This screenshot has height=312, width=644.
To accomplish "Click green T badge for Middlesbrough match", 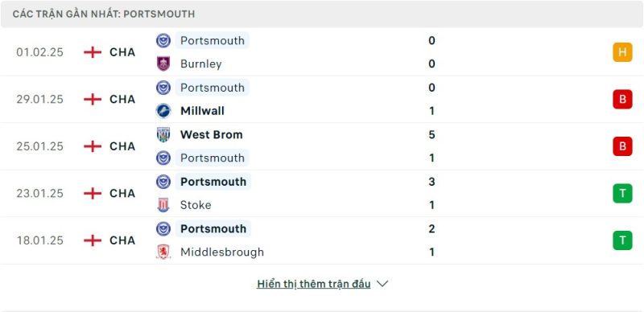I will click(x=622, y=240).
